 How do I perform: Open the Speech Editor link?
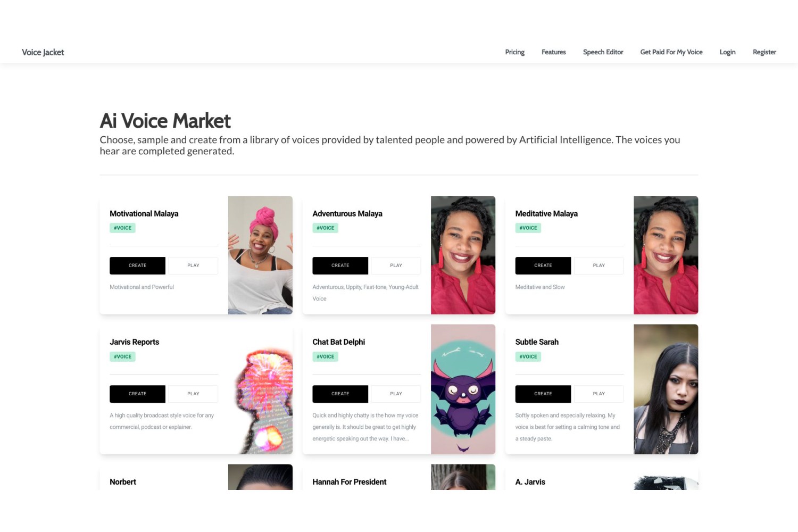pyautogui.click(x=603, y=52)
